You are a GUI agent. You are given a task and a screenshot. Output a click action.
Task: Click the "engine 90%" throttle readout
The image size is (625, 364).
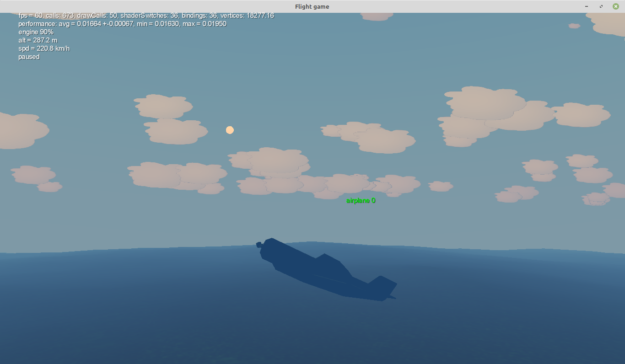pos(36,32)
